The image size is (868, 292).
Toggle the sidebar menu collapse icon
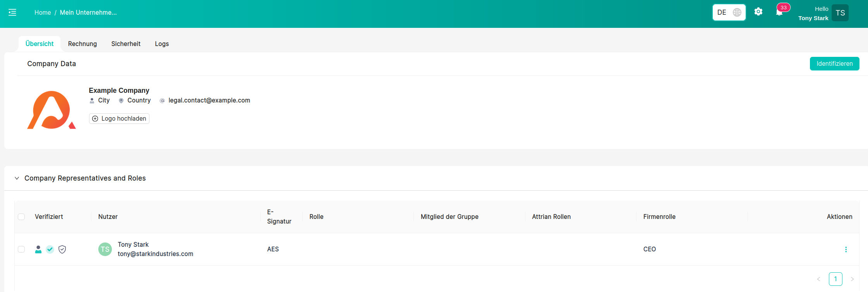[12, 12]
